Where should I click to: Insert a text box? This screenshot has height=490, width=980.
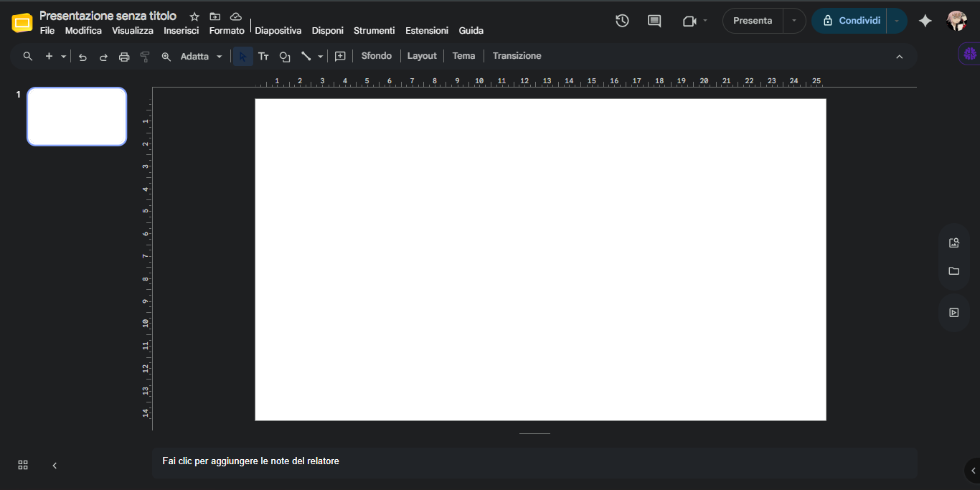[264, 56]
